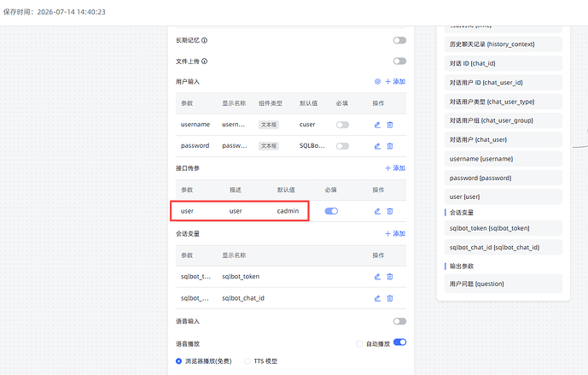The width and height of the screenshot is (588, 375).
Task: Click the 文本框 tag in username row
Action: click(269, 125)
